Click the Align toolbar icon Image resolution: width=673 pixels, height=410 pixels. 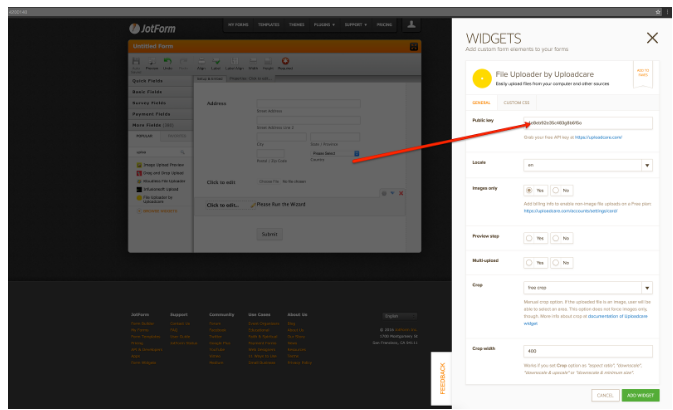click(201, 61)
